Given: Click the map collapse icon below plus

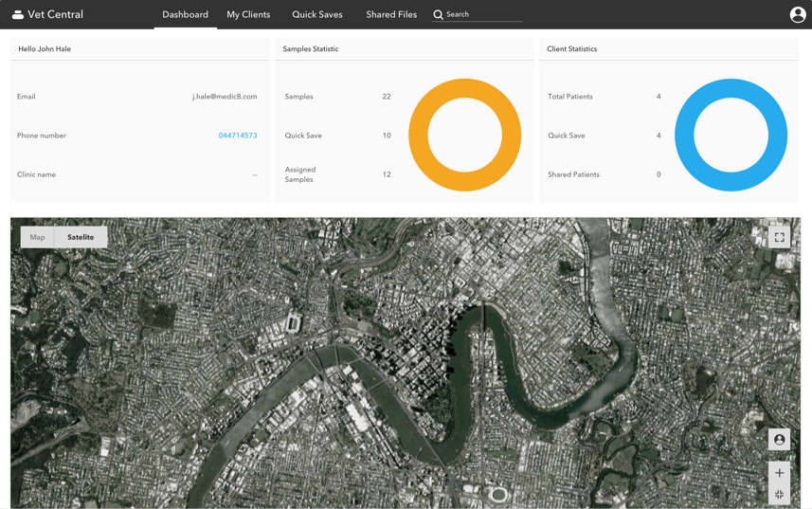Looking at the screenshot, I should [779, 495].
